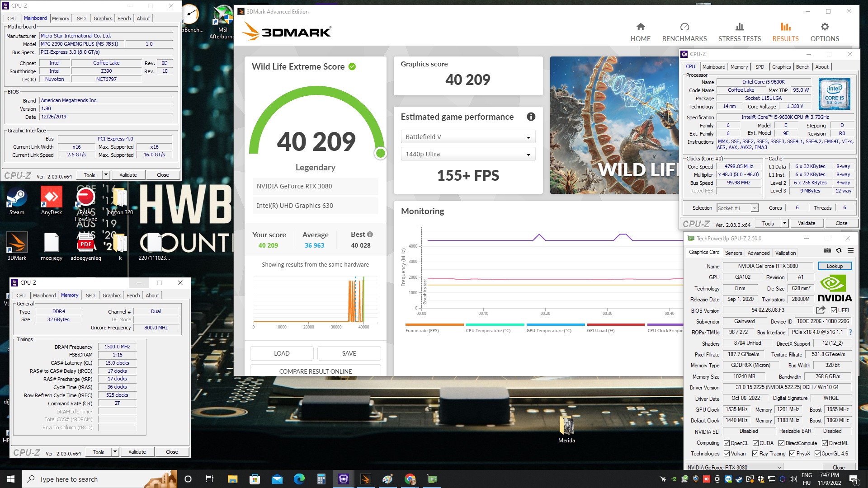This screenshot has width=868, height=488.
Task: Expand the NVIDIA GeForce RTX 3080 GPU selector in GPU-Z
Action: [x=735, y=467]
